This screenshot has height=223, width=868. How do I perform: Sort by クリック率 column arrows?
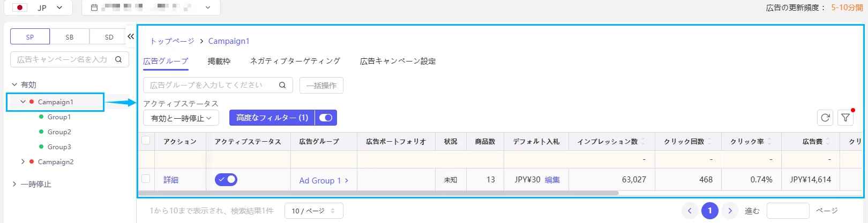(769, 142)
